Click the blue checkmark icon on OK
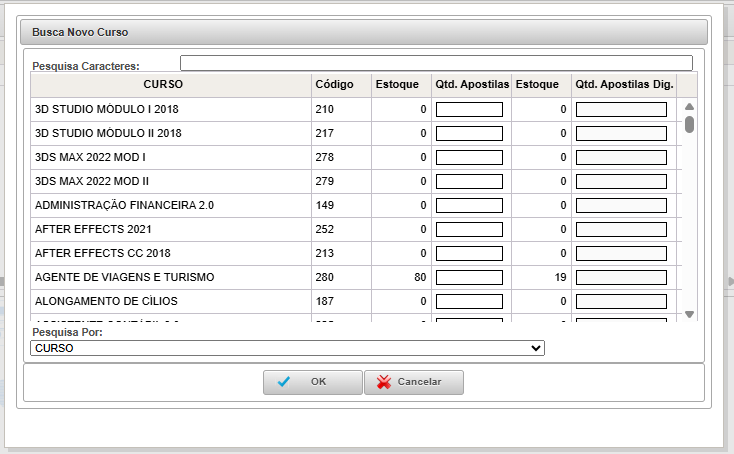Image resolution: width=734 pixels, height=454 pixels. 285,382
